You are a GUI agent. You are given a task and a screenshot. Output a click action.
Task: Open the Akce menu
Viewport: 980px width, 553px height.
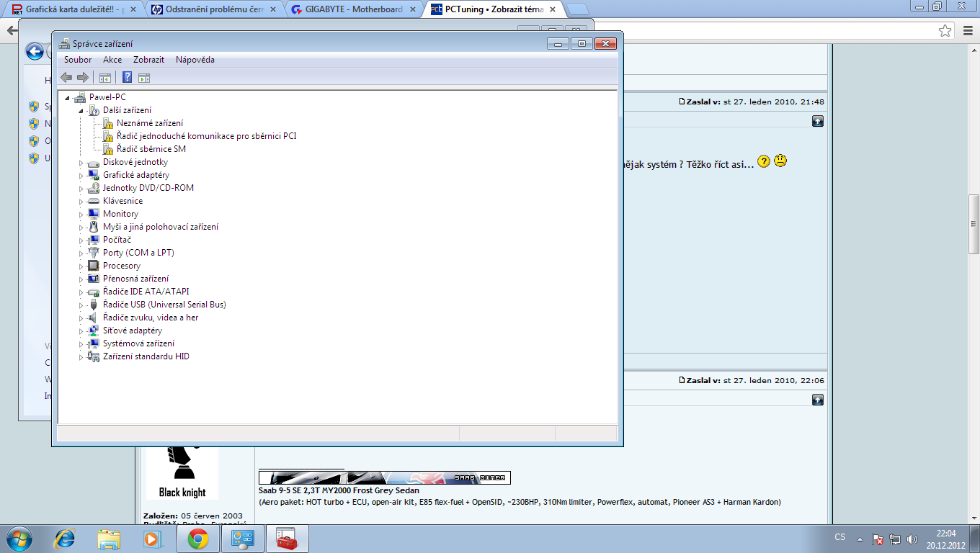coord(112,60)
